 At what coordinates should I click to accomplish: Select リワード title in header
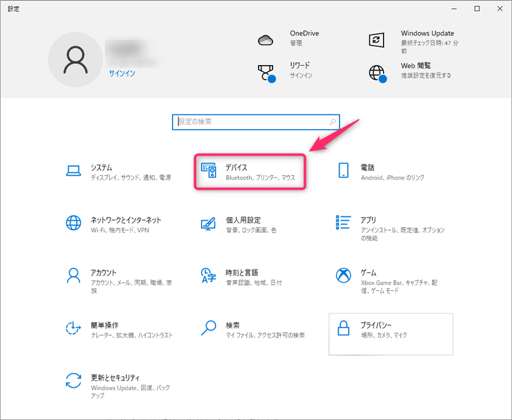click(x=300, y=65)
